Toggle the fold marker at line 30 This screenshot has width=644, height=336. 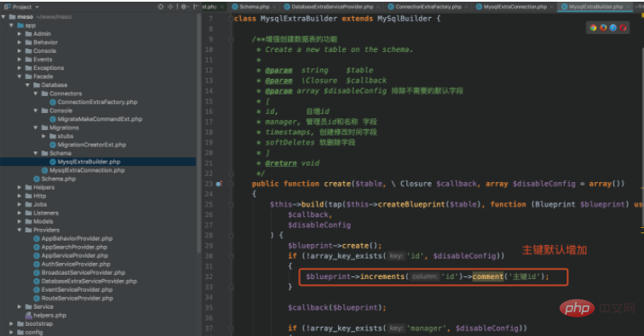(x=231, y=256)
